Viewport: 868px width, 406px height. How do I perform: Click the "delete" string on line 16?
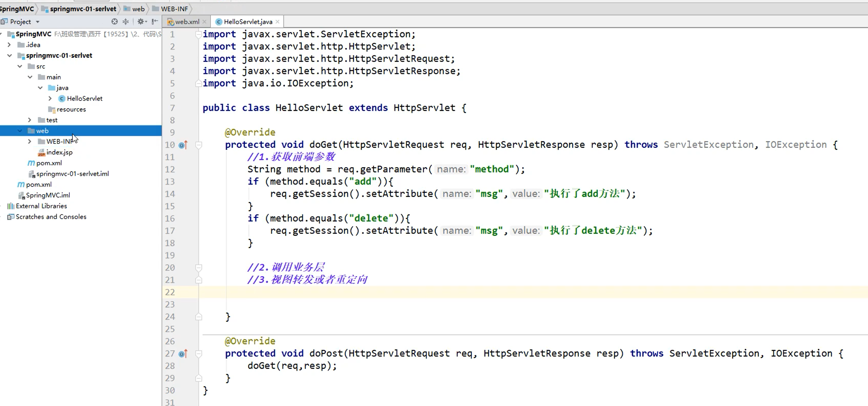(x=371, y=218)
